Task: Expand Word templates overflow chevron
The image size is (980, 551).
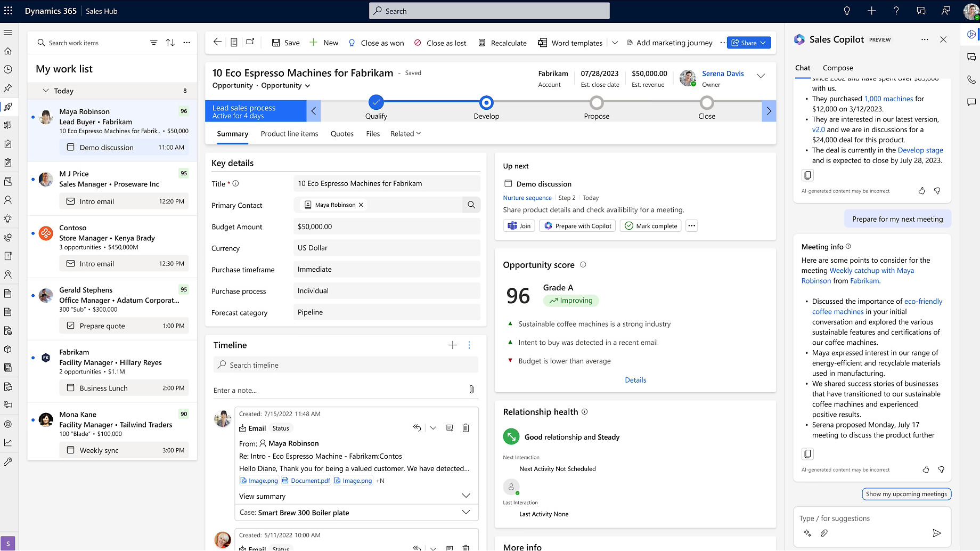Action: 615,43
